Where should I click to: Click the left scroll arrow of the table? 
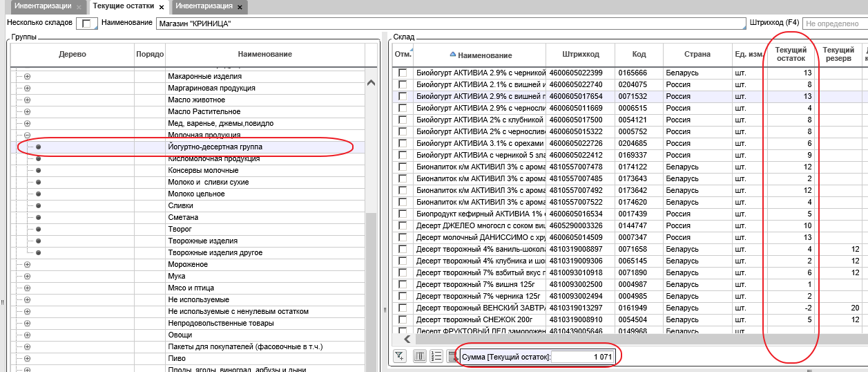tap(407, 339)
